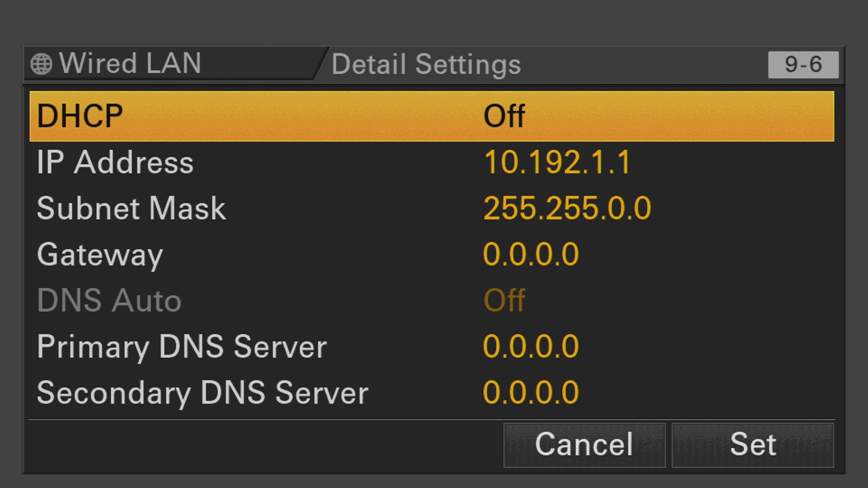
Task: Edit the Secondary DNS Server address
Action: tap(531, 393)
